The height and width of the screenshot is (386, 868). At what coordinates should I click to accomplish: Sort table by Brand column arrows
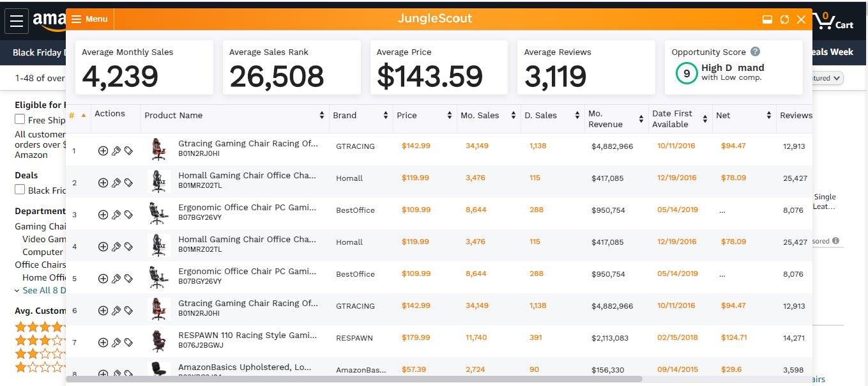(x=386, y=116)
